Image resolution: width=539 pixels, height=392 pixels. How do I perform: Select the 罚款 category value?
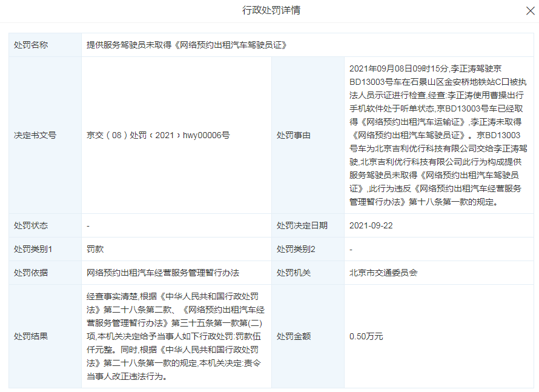coord(95,249)
